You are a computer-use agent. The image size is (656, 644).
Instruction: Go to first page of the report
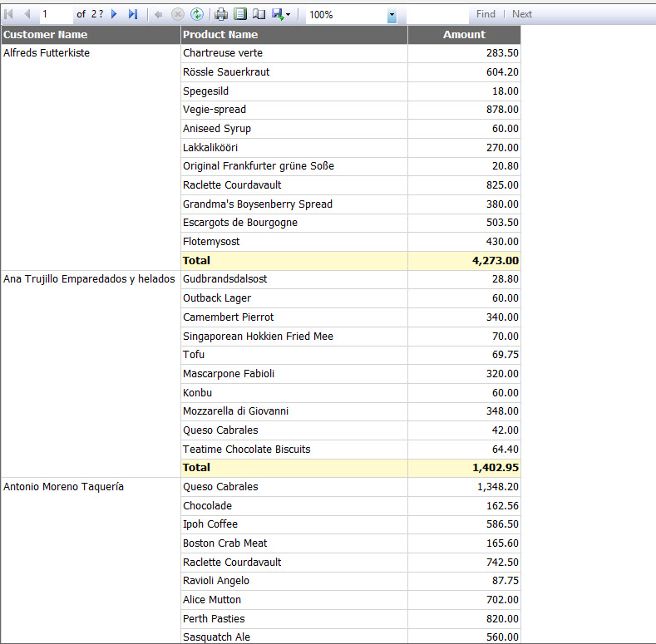click(x=8, y=14)
